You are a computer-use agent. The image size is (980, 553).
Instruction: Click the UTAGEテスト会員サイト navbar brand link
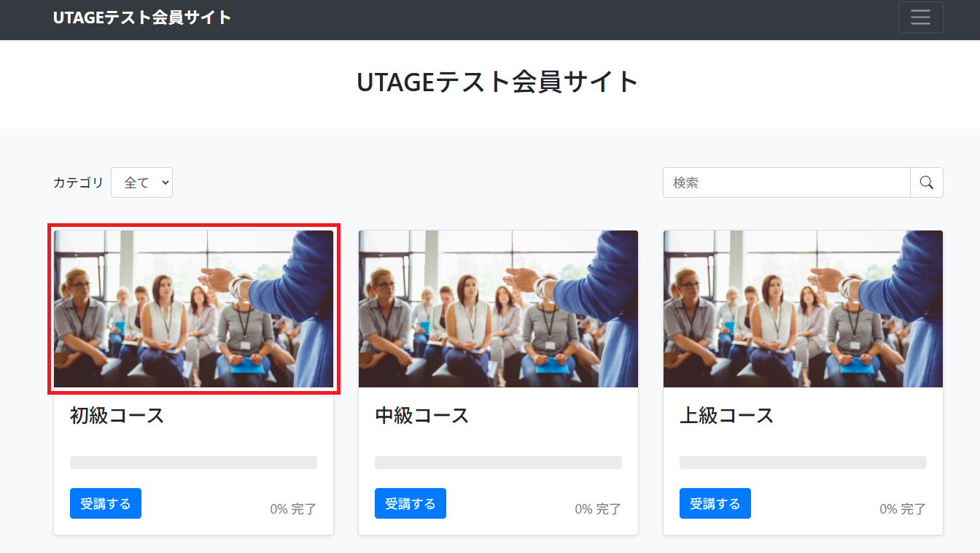[142, 18]
